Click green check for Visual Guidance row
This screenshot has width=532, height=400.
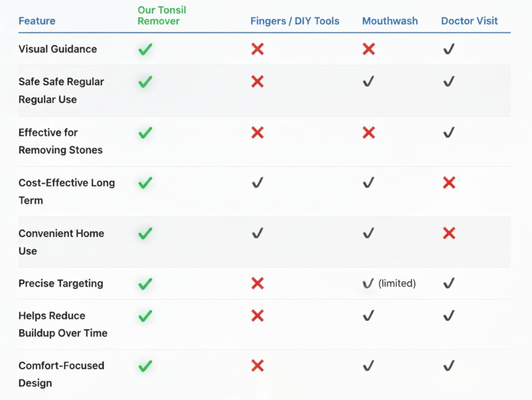pos(145,49)
